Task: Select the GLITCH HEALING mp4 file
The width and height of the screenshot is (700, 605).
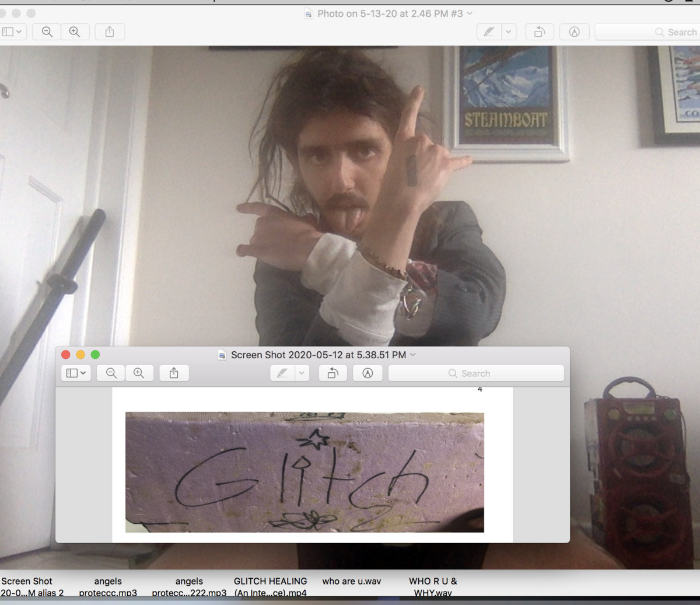Action: point(270,587)
